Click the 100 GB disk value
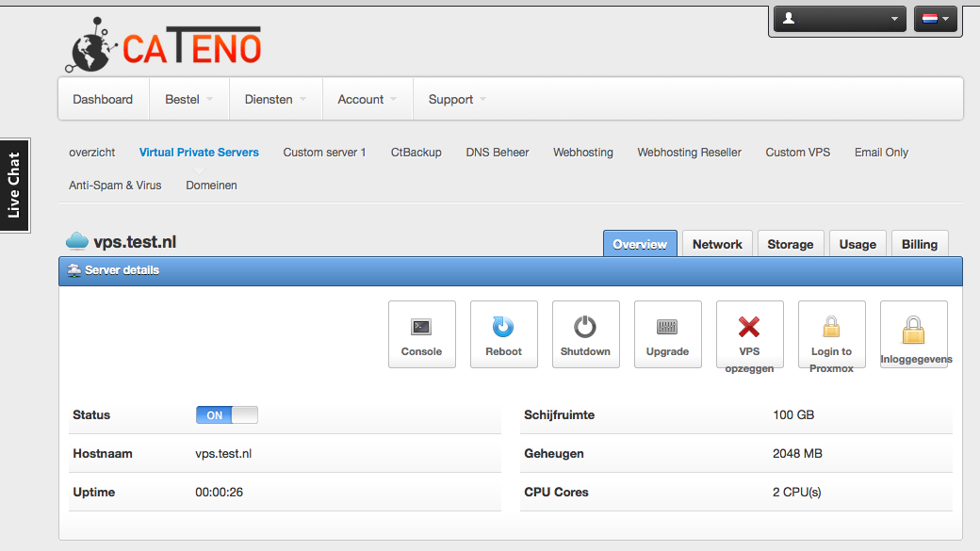Viewport: 980px width, 551px height. click(x=793, y=414)
